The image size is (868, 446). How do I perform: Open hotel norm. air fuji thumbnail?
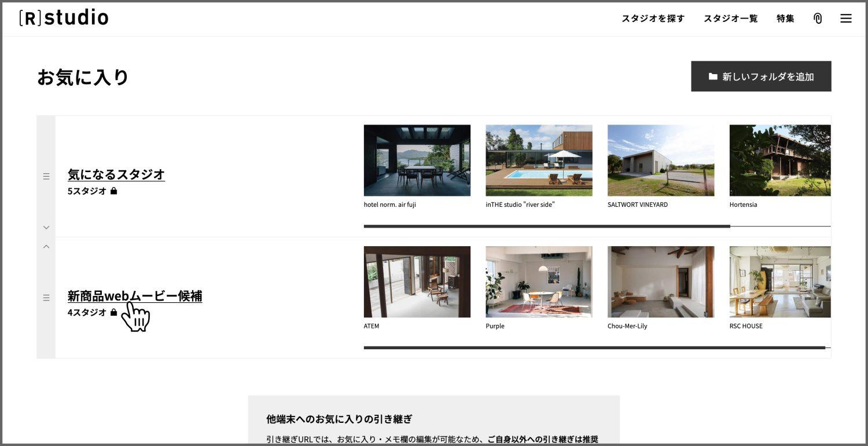[x=417, y=160]
